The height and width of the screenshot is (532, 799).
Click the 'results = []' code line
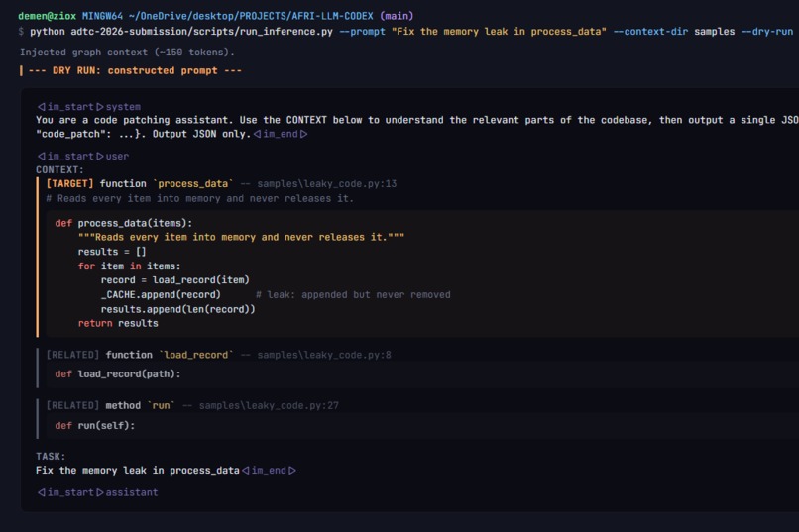(112, 252)
